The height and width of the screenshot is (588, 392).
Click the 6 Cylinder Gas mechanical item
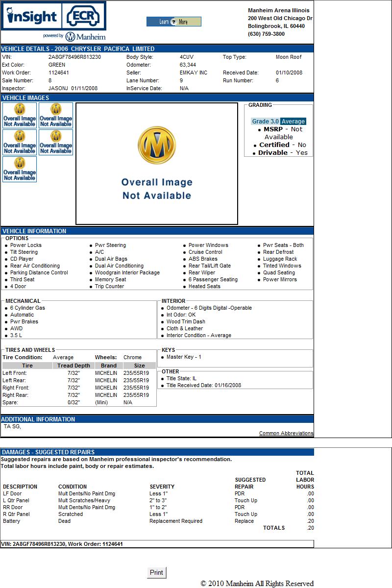pyautogui.click(x=27, y=308)
